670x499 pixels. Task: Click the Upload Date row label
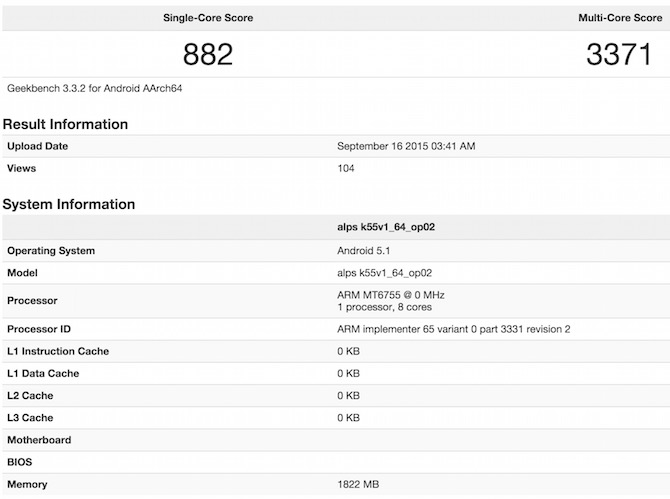click(x=38, y=146)
